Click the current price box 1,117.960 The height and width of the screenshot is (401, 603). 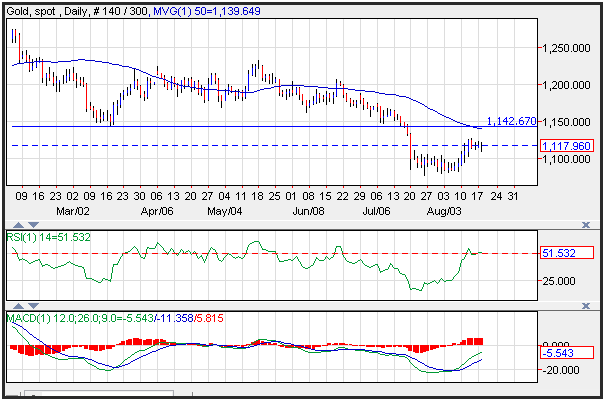click(564, 146)
